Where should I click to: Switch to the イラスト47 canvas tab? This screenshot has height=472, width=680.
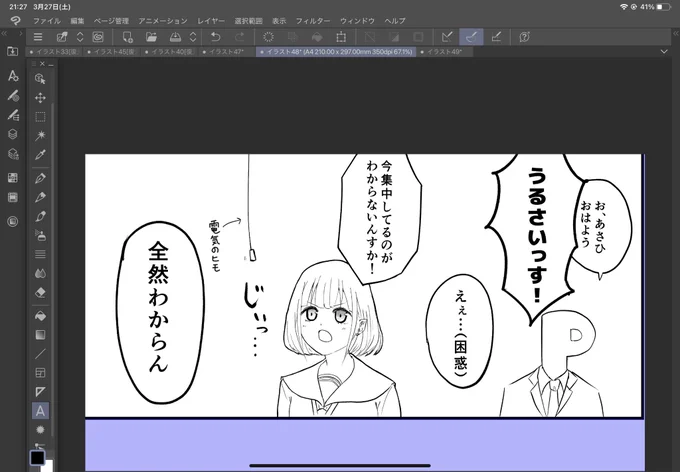point(226,52)
